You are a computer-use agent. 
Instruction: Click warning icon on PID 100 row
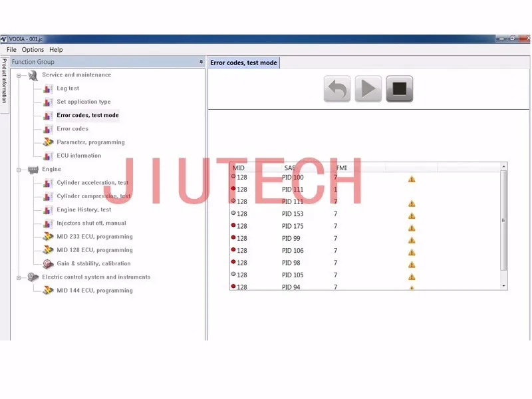pos(412,179)
